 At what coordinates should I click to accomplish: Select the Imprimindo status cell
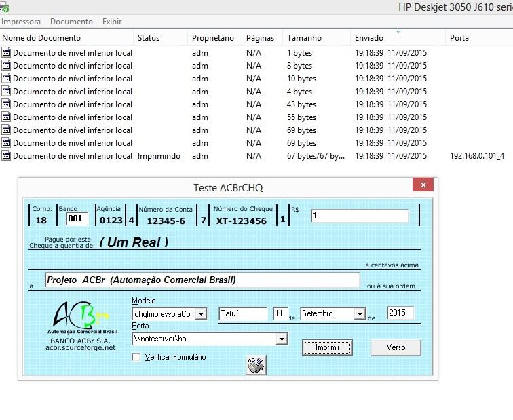159,156
